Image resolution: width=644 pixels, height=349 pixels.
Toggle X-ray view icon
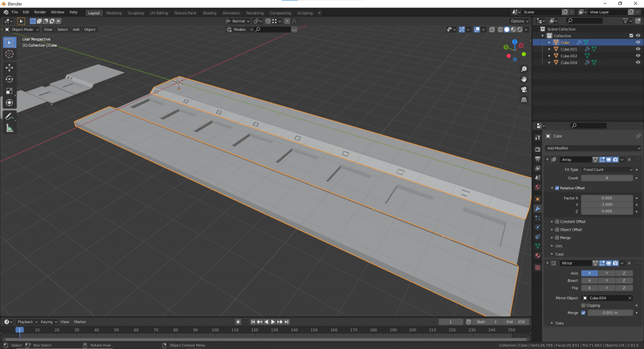(x=492, y=30)
